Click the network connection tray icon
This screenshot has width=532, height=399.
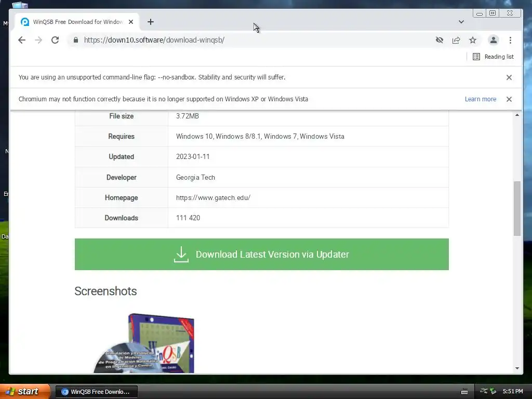[x=484, y=391]
